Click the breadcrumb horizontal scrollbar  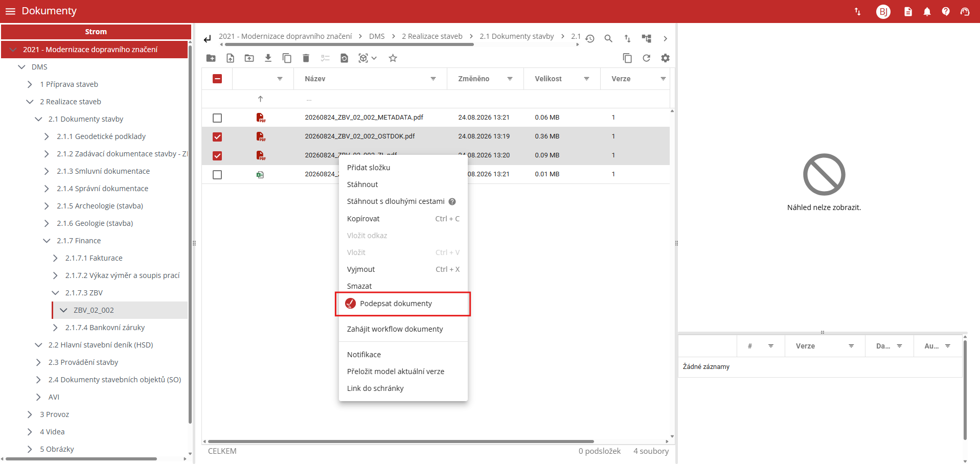tap(349, 44)
